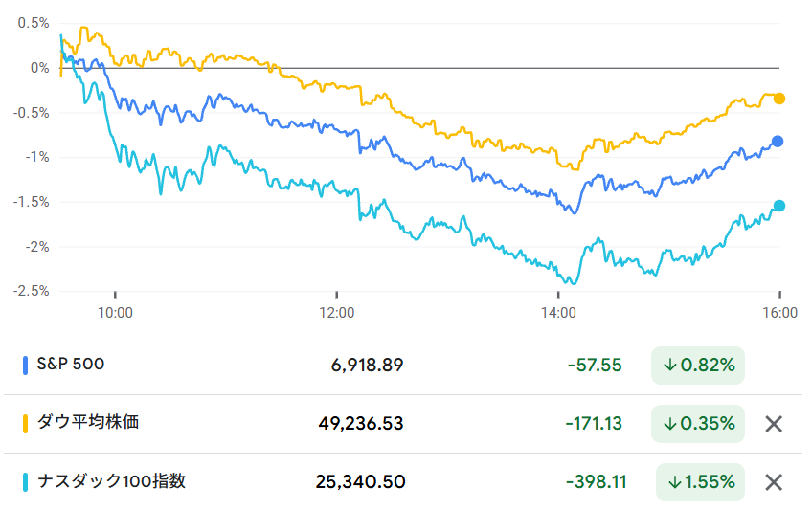This screenshot has height=510, width=812.
Task: Click the S&P 500 0.82% down badge
Action: pyautogui.click(x=698, y=365)
